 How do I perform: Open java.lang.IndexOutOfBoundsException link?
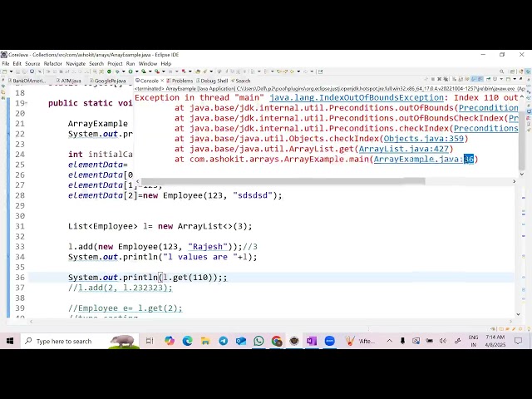[x=357, y=98]
